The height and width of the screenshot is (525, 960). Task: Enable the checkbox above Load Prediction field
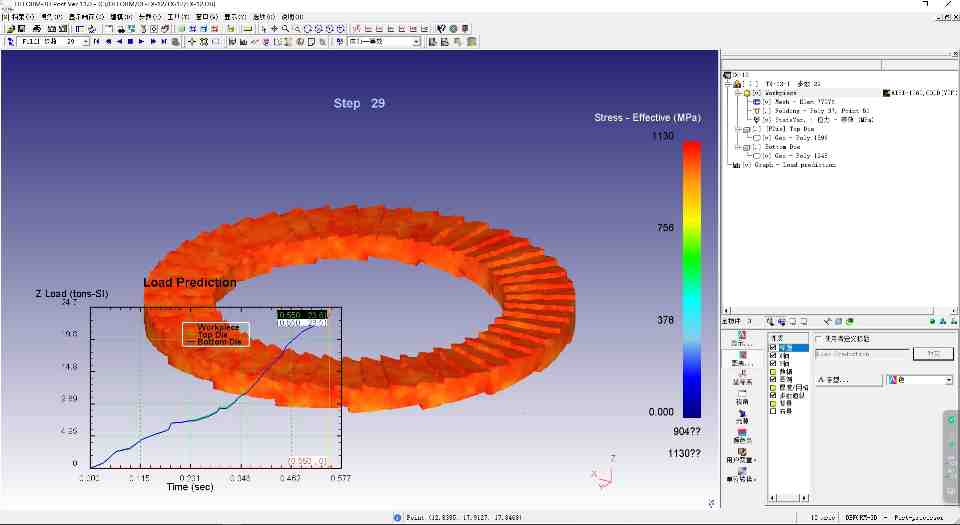pyautogui.click(x=819, y=339)
